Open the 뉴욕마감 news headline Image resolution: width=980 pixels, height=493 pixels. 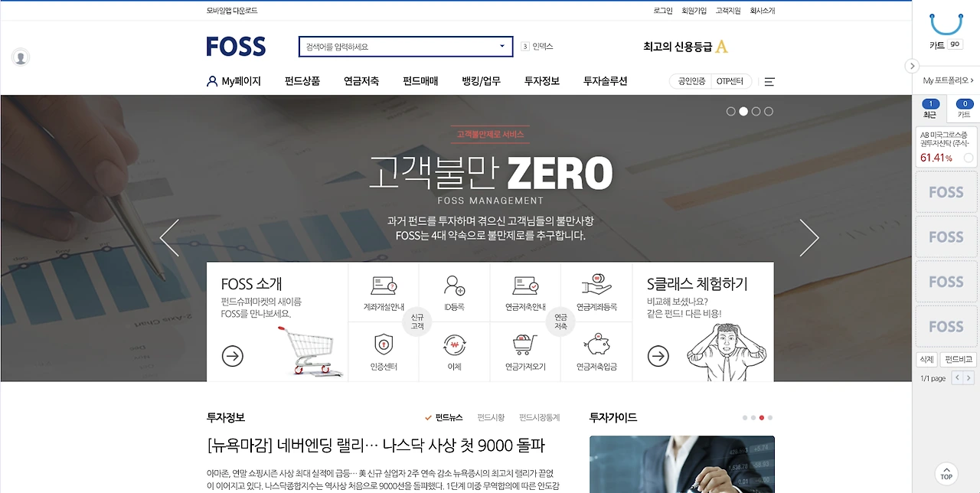coord(375,446)
